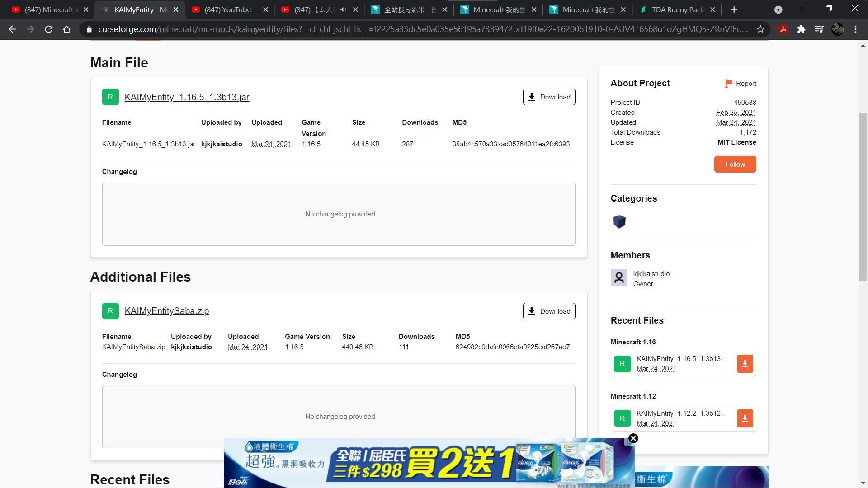Open the media control icon in toolbar
Image resolution: width=868 pixels, height=488 pixels.
pos(819,29)
